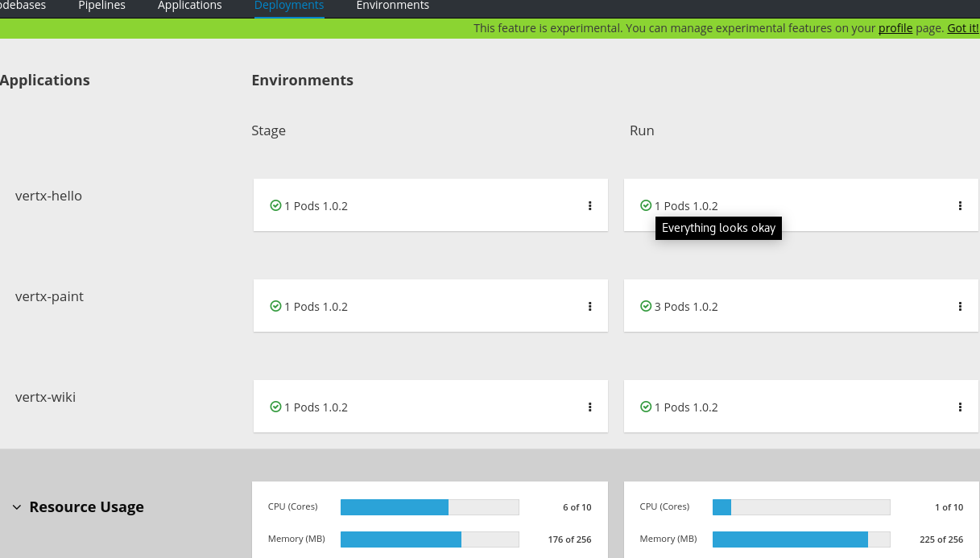Open actions menu for vertx-paint in Run
This screenshot has width=980, height=558.
click(960, 306)
